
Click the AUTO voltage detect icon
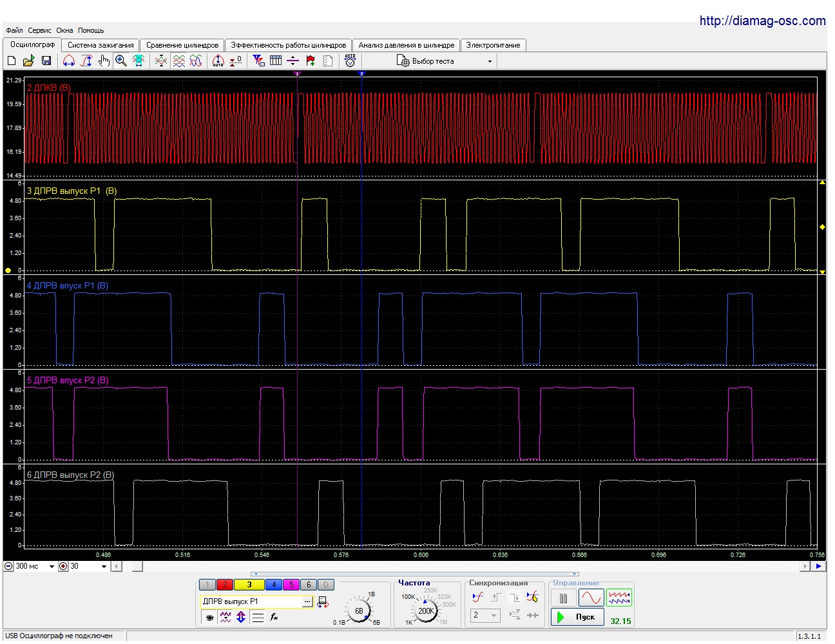tap(350, 61)
